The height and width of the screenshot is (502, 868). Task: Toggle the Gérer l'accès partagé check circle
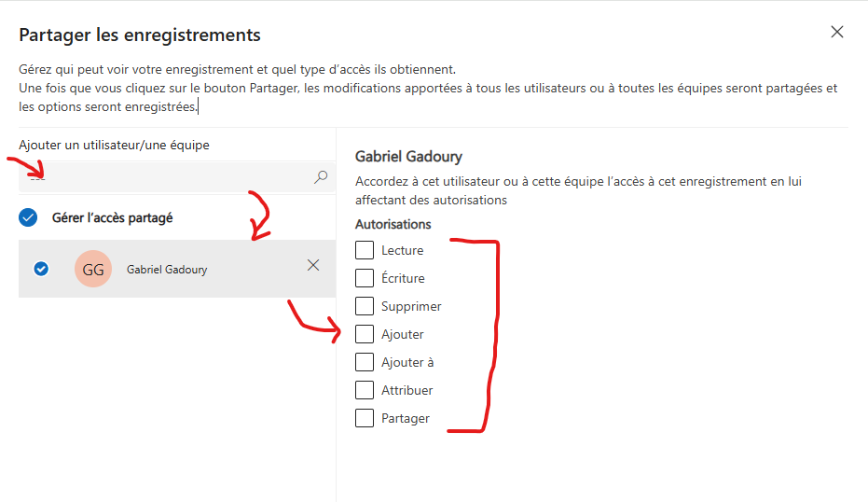[28, 217]
